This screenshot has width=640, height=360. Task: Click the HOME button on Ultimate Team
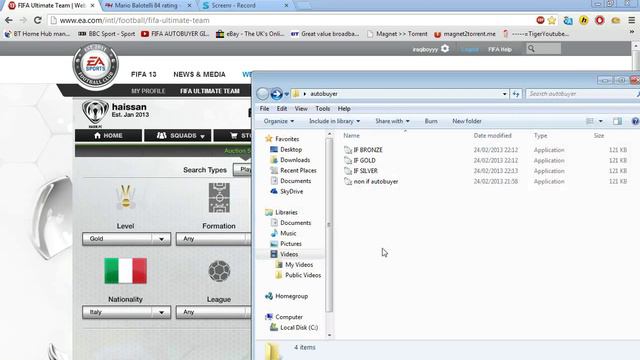108,136
